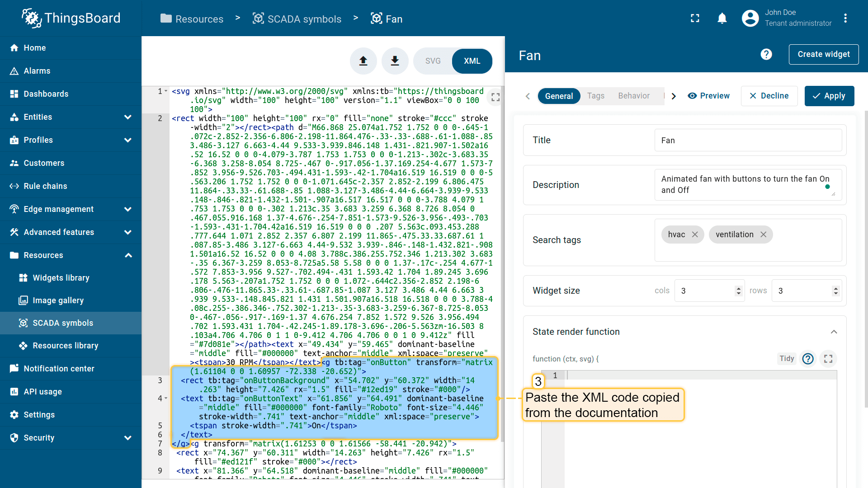
Task: Toggle browser fullscreen mode icon
Action: (x=695, y=19)
